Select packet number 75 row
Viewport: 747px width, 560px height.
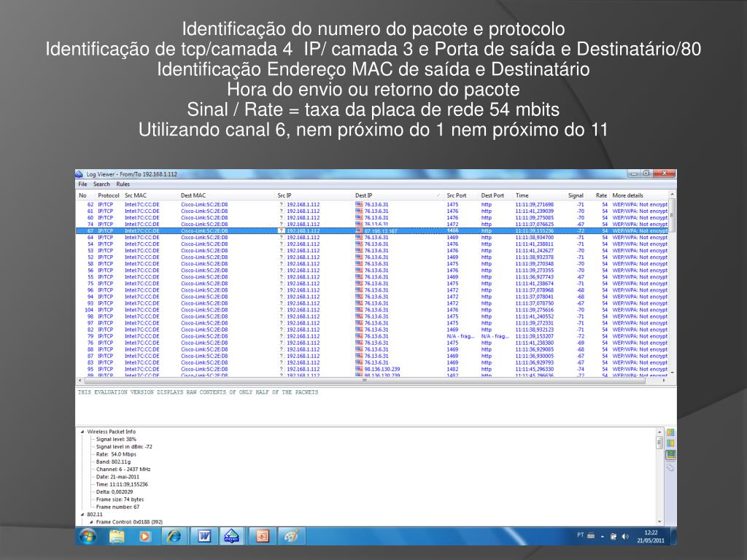pyautogui.click(x=372, y=284)
